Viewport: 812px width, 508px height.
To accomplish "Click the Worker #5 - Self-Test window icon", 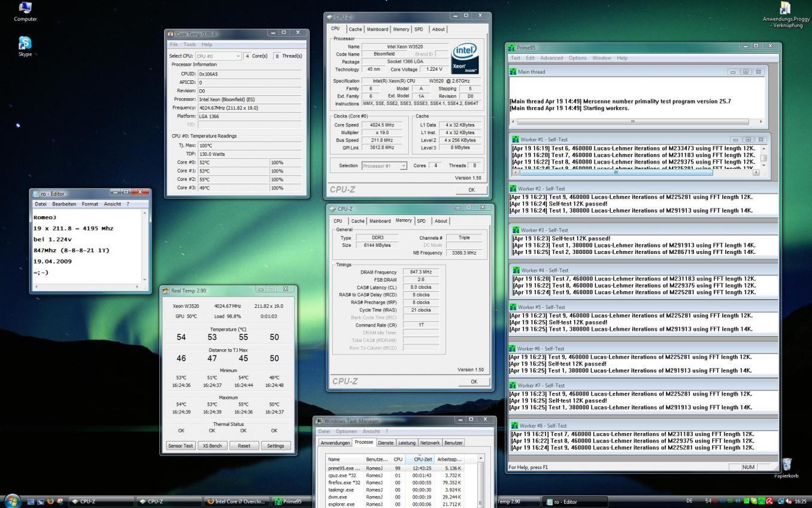I will click(513, 307).
